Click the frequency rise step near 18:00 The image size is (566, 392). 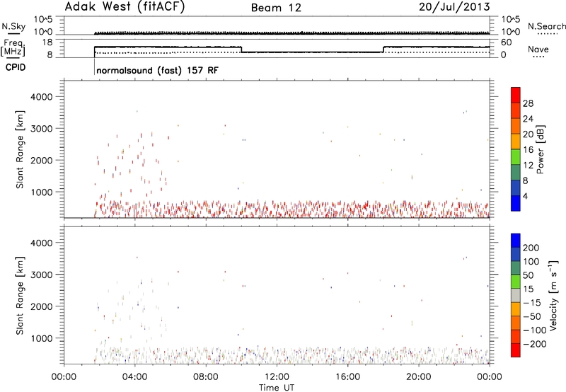(383, 50)
